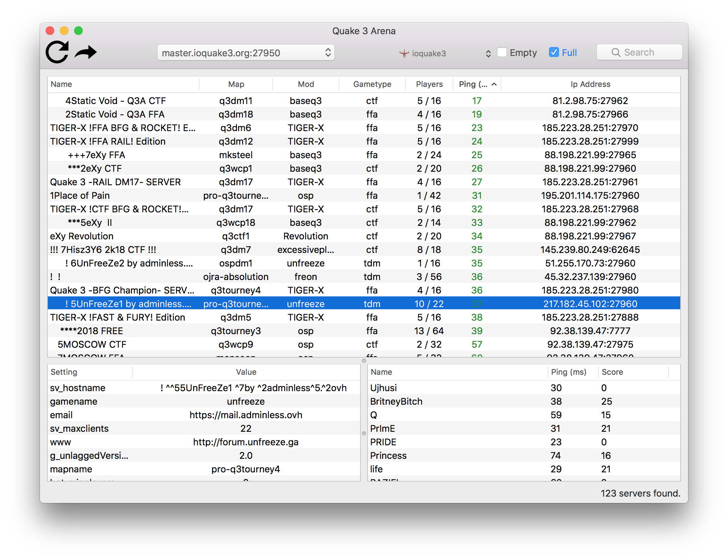Open the master server address combo box

246,53
